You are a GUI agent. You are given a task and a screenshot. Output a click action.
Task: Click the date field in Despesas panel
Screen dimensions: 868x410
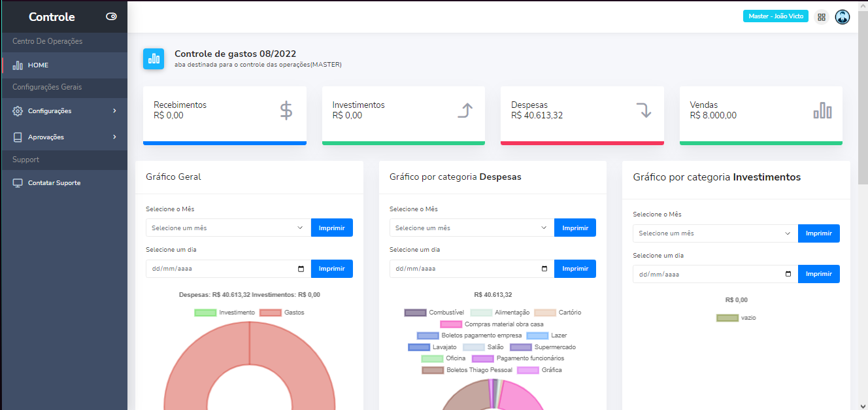472,269
